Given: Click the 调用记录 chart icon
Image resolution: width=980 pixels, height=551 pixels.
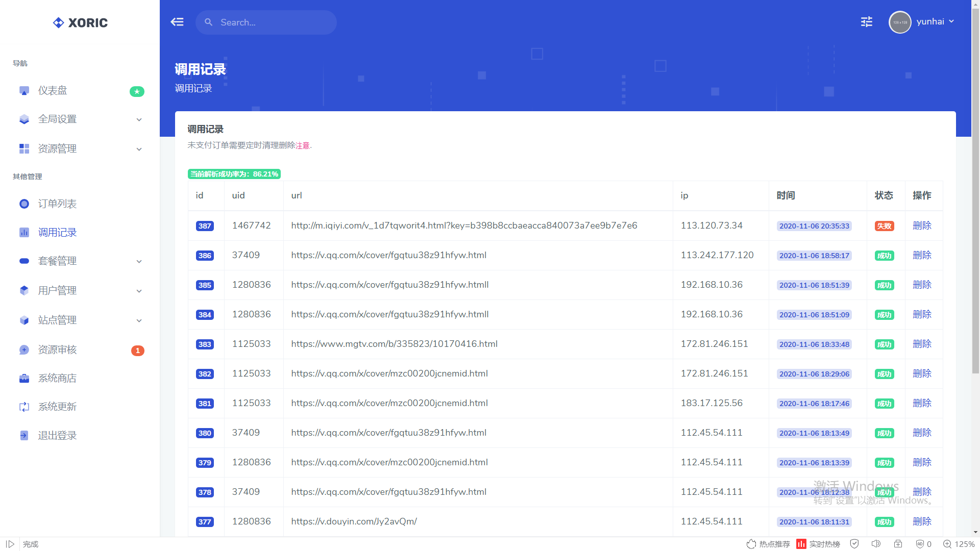Looking at the screenshot, I should tap(24, 232).
